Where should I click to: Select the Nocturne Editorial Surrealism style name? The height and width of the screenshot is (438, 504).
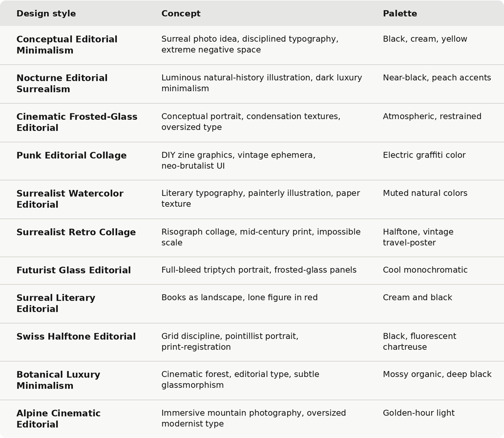click(x=62, y=83)
